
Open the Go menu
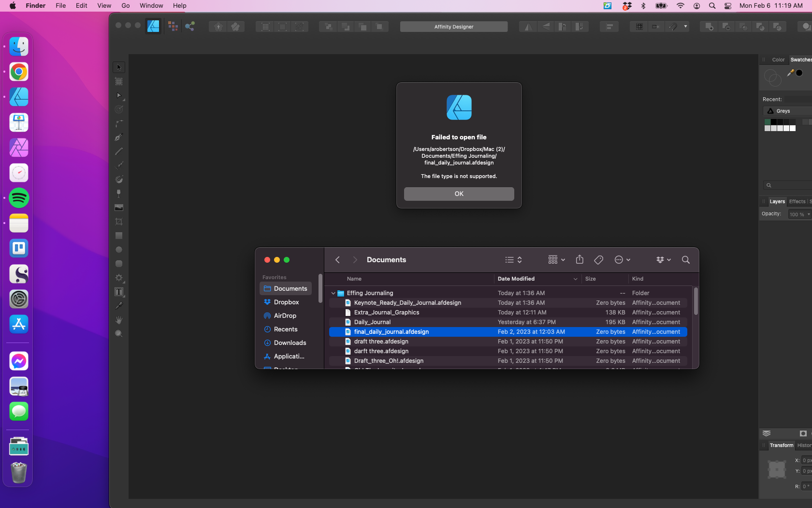[126, 6]
